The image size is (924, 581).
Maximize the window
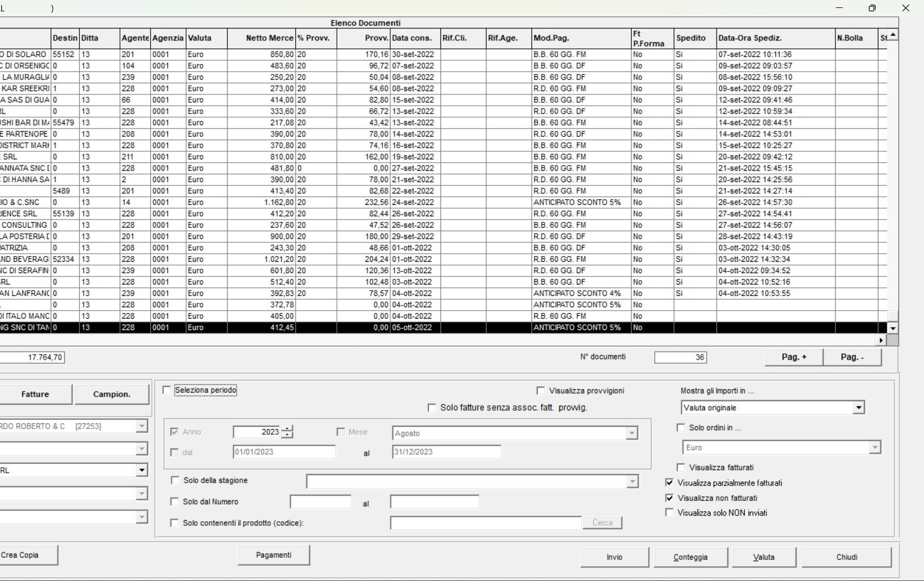[872, 8]
